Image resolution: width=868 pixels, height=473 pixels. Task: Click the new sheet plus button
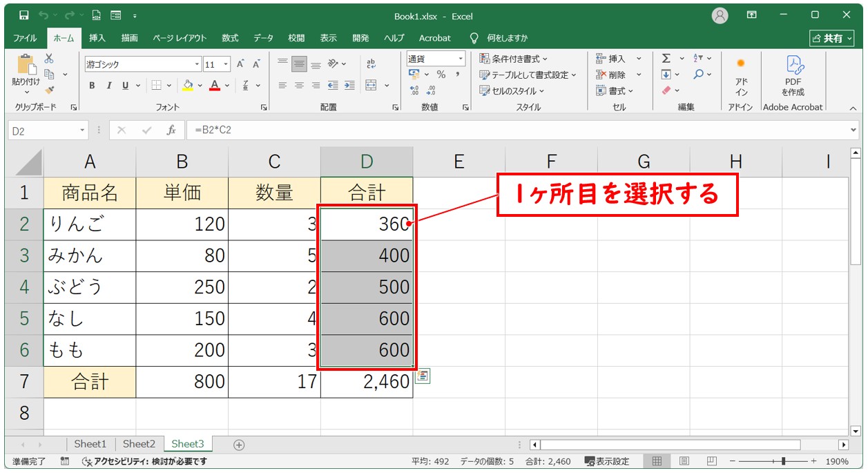pyautogui.click(x=239, y=445)
